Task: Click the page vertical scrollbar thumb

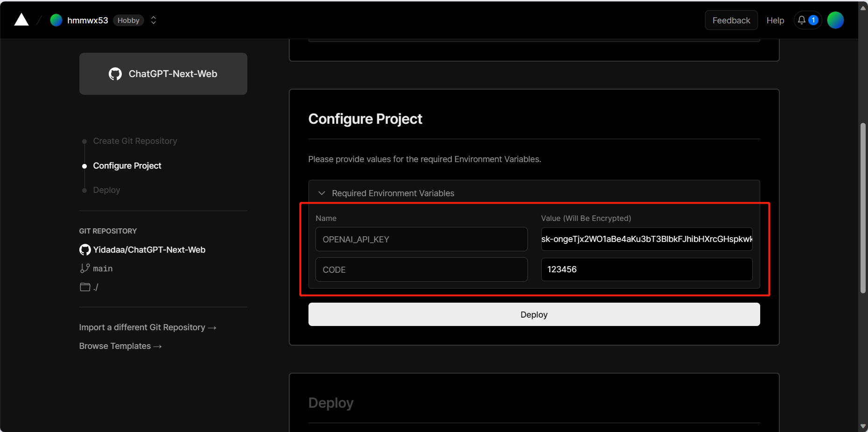Action: click(x=863, y=208)
